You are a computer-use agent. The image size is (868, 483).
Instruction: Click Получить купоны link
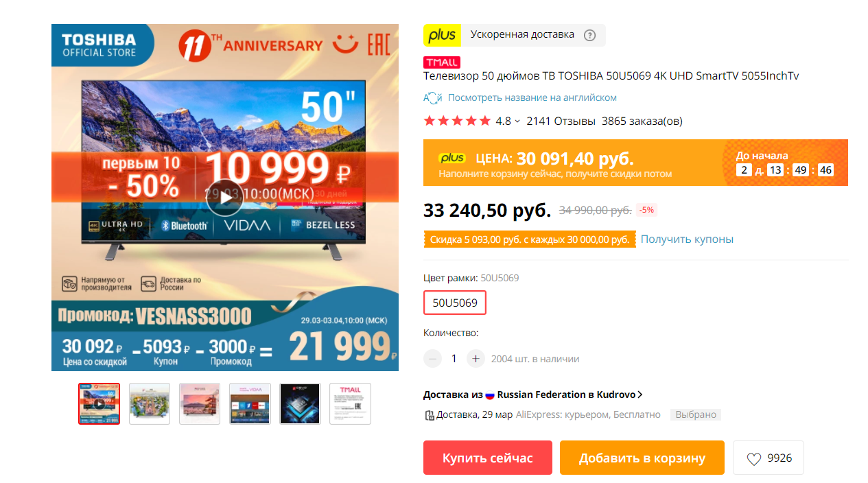[x=687, y=239]
